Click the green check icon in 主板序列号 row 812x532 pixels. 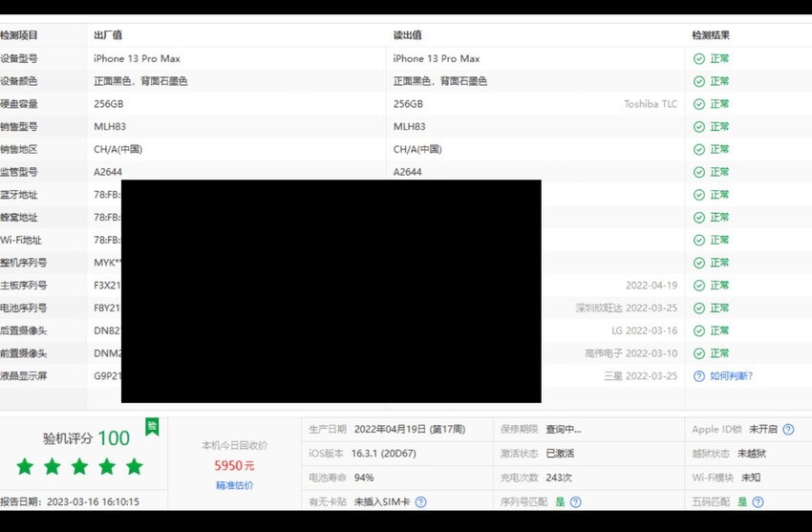pos(699,286)
